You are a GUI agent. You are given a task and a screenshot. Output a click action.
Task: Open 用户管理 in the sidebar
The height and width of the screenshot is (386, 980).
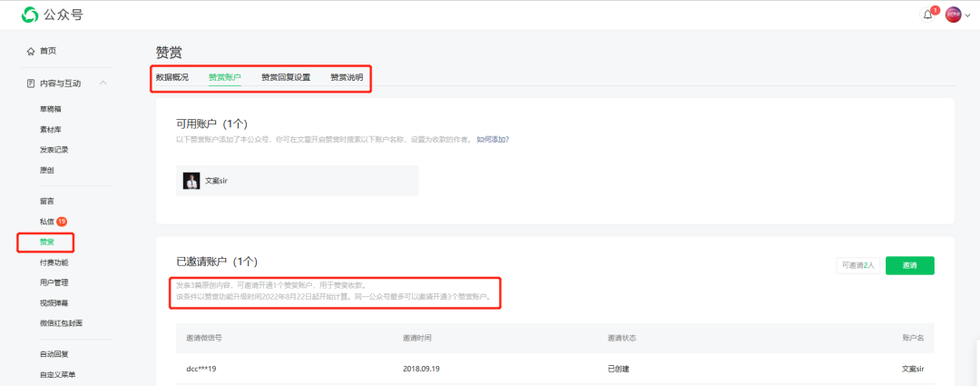pos(54,282)
